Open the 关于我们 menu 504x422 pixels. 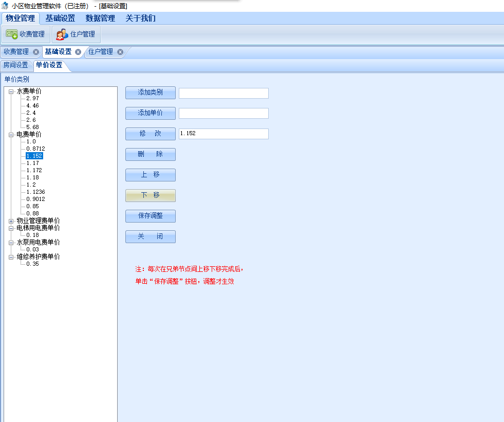point(140,18)
